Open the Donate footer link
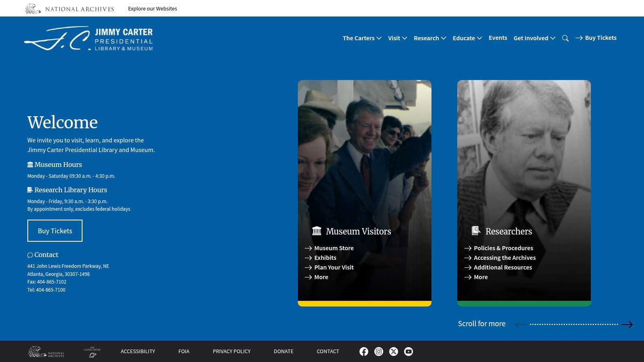644x362 pixels. (x=284, y=352)
